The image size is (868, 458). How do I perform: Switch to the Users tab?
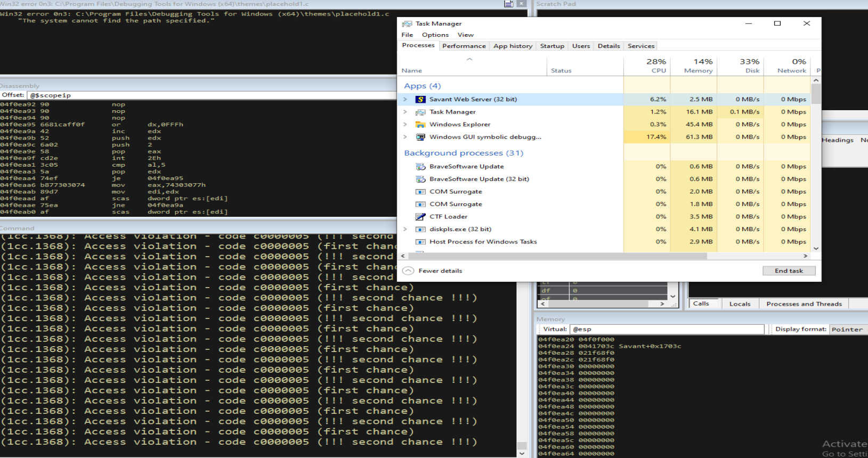tap(581, 46)
